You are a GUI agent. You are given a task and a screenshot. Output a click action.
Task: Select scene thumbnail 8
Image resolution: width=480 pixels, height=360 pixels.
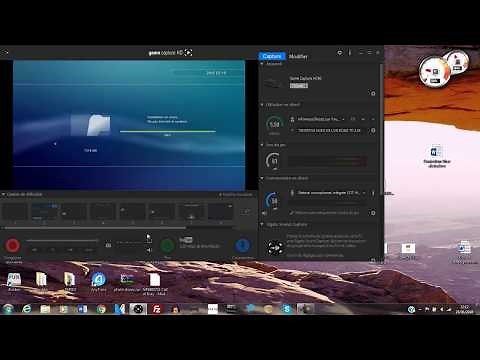tap(220, 212)
